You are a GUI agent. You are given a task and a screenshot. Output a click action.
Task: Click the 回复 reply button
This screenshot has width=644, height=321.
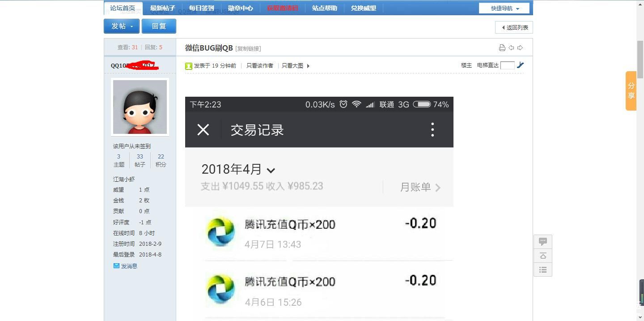[x=159, y=26]
